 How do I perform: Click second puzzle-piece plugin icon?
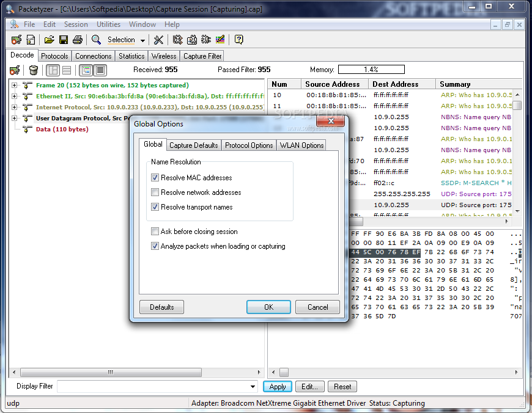191,40
